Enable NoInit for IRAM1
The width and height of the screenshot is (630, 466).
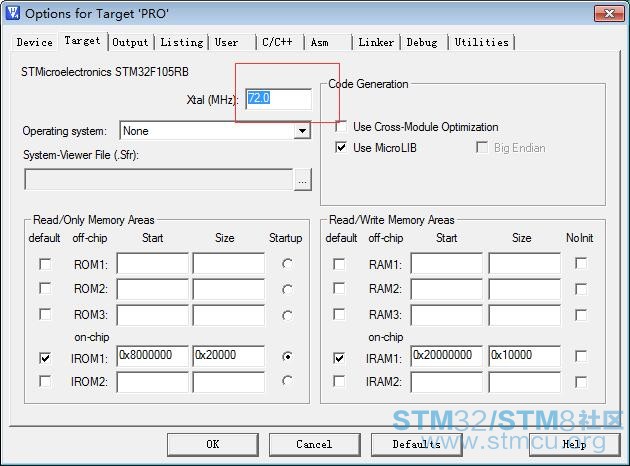click(581, 356)
